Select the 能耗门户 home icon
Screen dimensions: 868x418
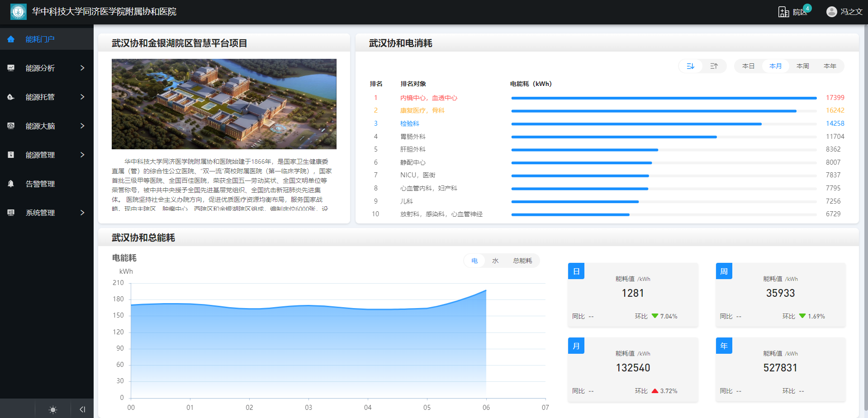coord(10,39)
